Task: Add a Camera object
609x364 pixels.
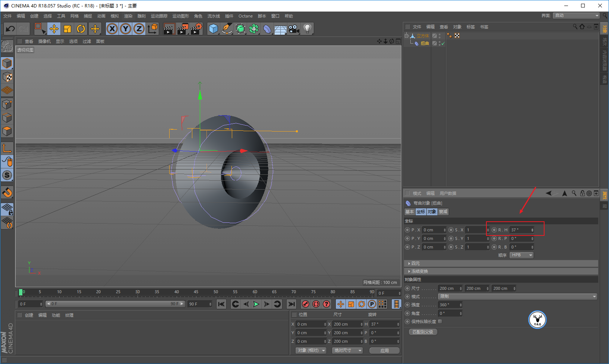Action: coord(294,29)
